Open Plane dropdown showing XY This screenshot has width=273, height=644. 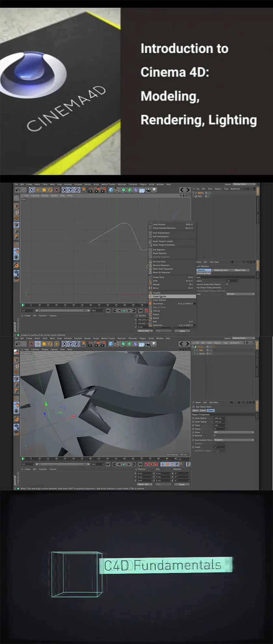click(x=234, y=432)
